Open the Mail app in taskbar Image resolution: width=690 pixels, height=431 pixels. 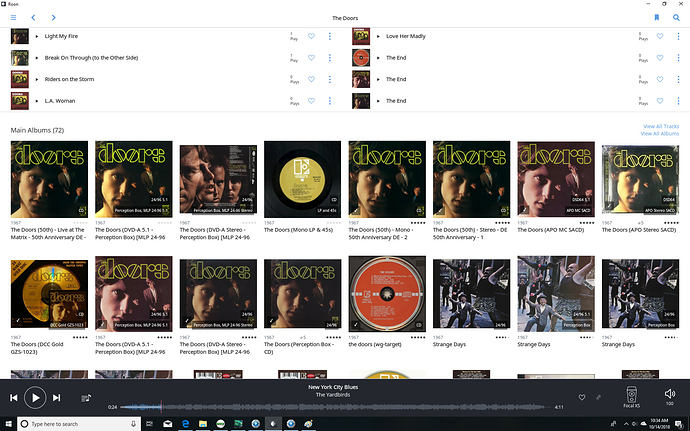click(168, 424)
